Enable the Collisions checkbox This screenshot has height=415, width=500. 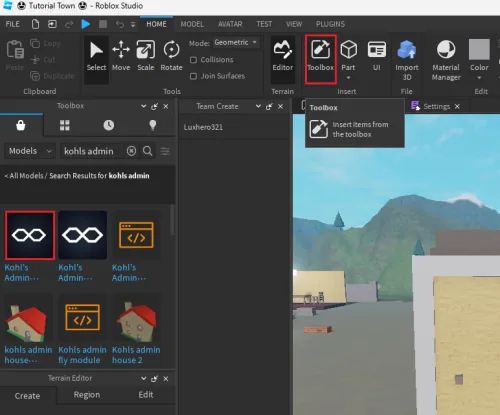(193, 60)
